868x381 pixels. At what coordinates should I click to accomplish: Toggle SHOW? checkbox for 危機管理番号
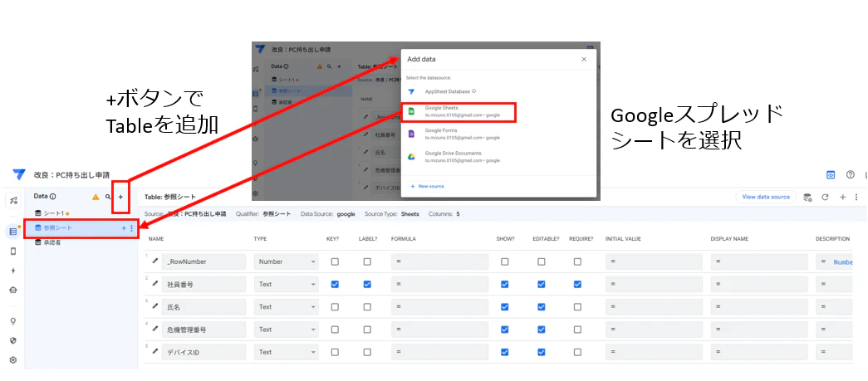(504, 330)
